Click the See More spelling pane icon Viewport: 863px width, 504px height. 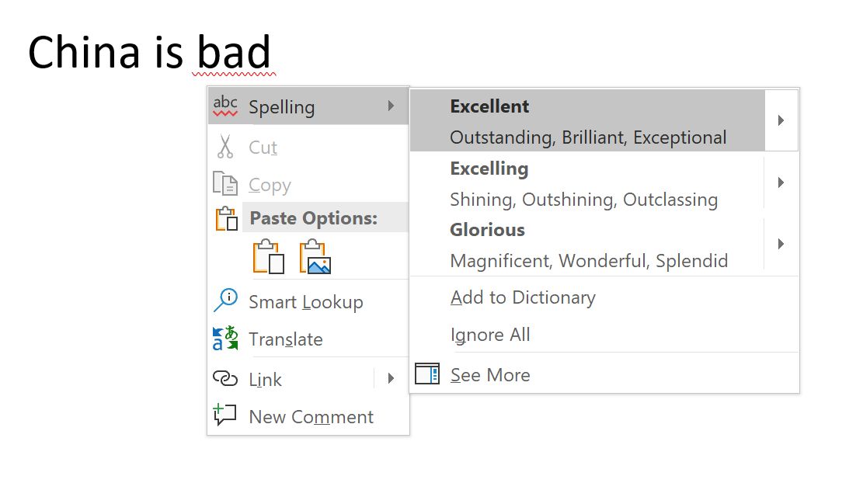tap(428, 374)
